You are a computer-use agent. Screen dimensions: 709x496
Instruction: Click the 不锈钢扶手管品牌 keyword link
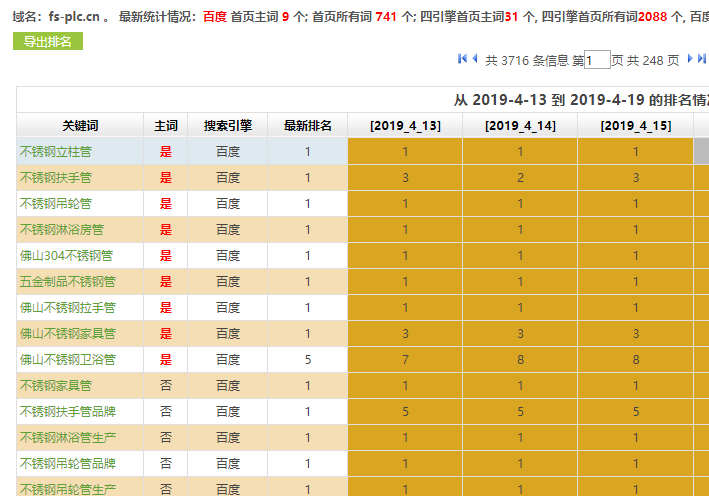(x=68, y=411)
